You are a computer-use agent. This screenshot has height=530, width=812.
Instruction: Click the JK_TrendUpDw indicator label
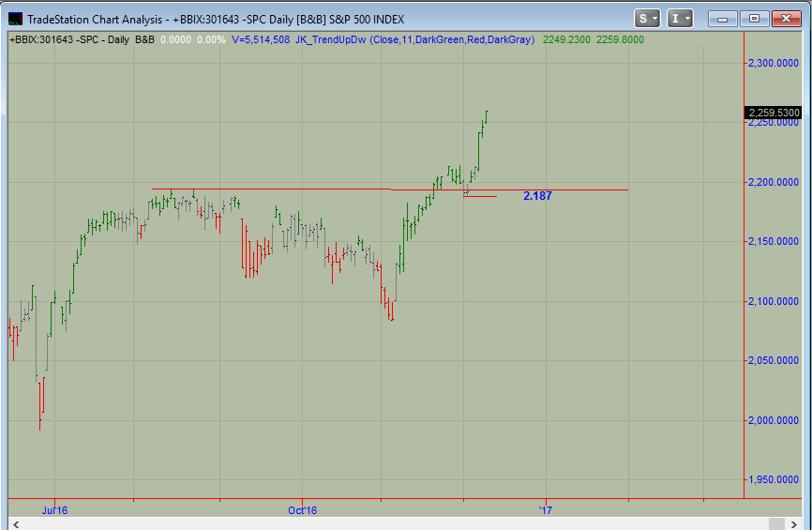[414, 40]
